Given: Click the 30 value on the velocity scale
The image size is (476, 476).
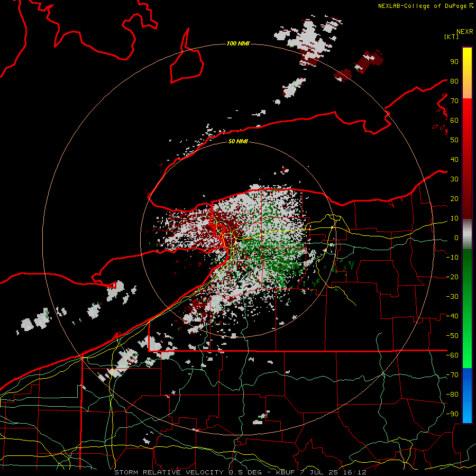Looking at the screenshot, I should tap(454, 179).
